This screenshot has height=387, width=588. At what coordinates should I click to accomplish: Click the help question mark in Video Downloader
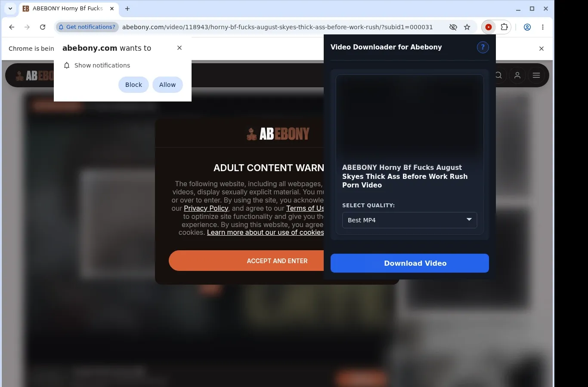[483, 47]
